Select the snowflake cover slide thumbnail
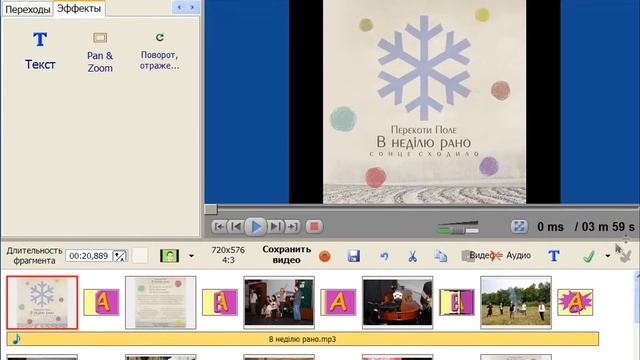This screenshot has width=640, height=360. (x=42, y=302)
